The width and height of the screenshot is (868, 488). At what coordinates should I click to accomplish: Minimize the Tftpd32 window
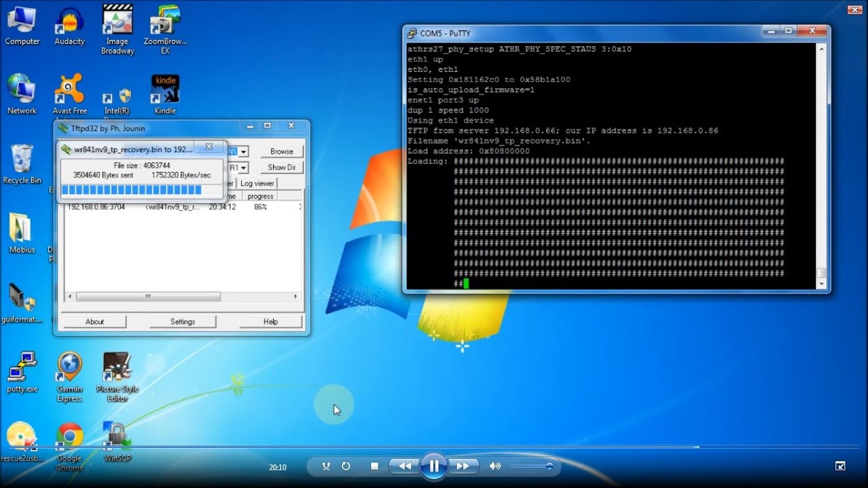[250, 126]
